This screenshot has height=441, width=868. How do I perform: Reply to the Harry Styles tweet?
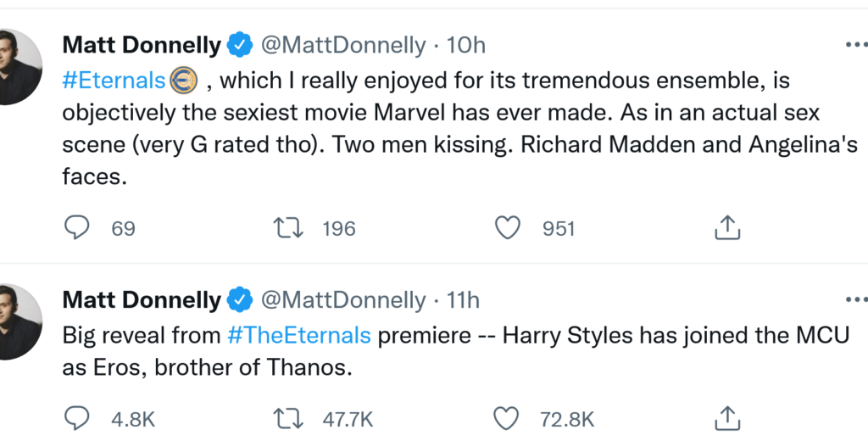tap(77, 418)
